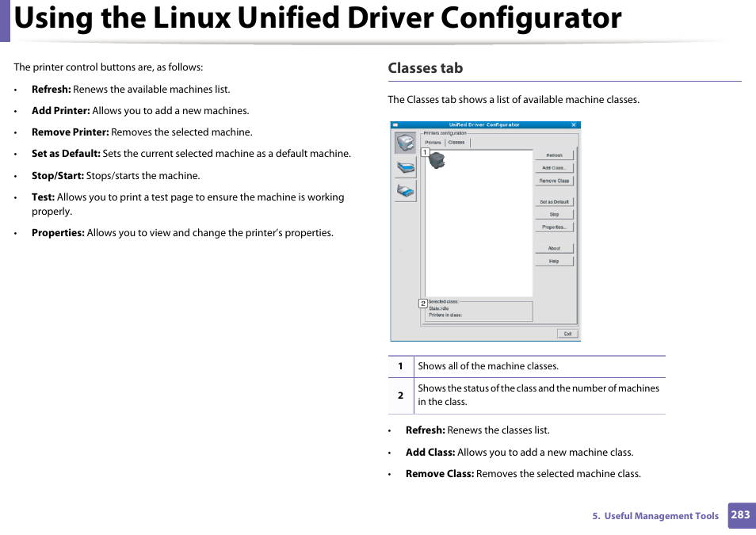Select the printer class icon in the classes list
This screenshot has height=535, width=756.
point(437,160)
